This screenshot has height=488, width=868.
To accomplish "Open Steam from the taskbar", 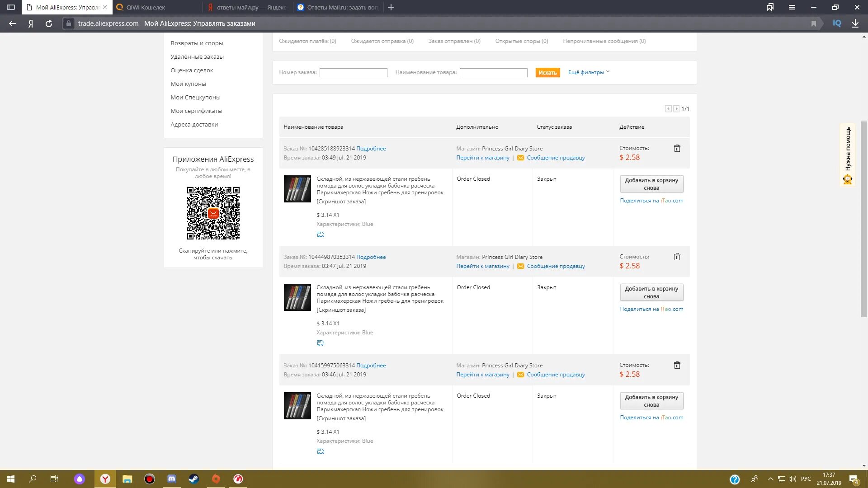I will [x=193, y=479].
